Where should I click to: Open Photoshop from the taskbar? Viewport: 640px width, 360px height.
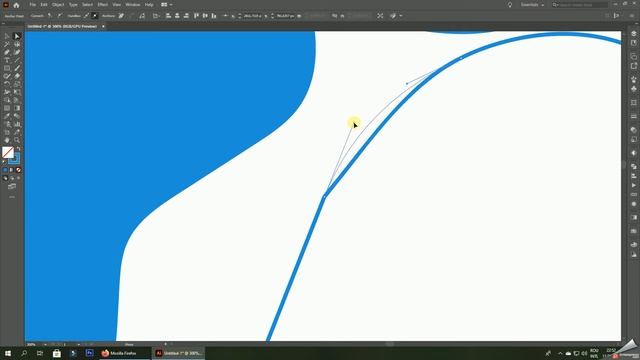(89, 353)
